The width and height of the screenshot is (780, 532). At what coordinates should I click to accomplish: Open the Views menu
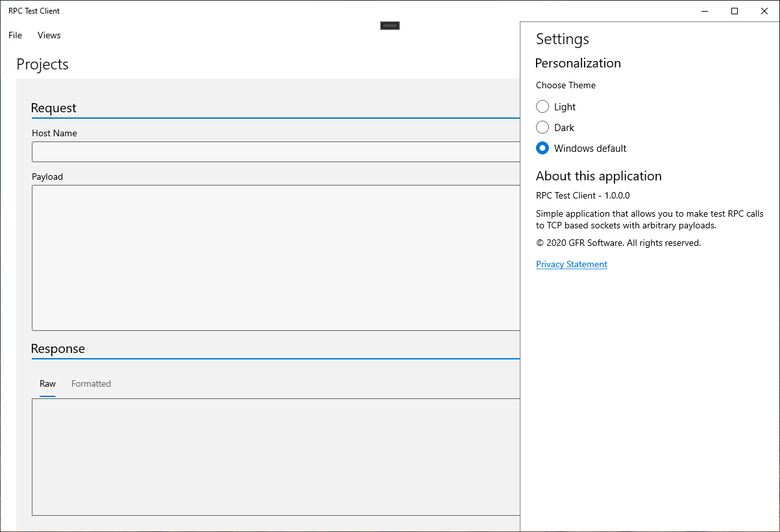click(x=49, y=35)
